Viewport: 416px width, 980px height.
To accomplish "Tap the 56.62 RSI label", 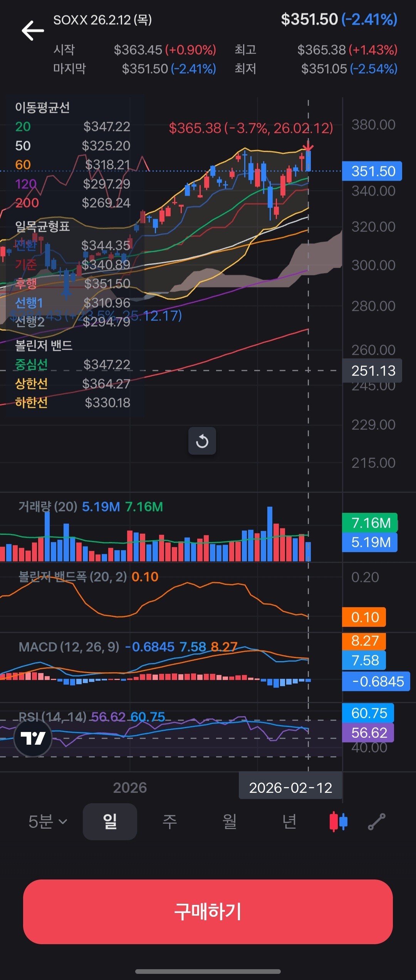I will [368, 732].
